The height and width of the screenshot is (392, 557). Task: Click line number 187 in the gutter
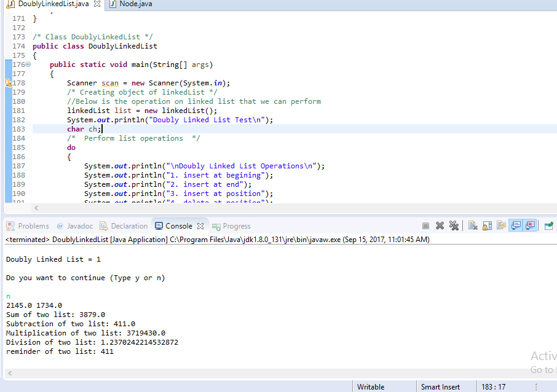(18, 166)
